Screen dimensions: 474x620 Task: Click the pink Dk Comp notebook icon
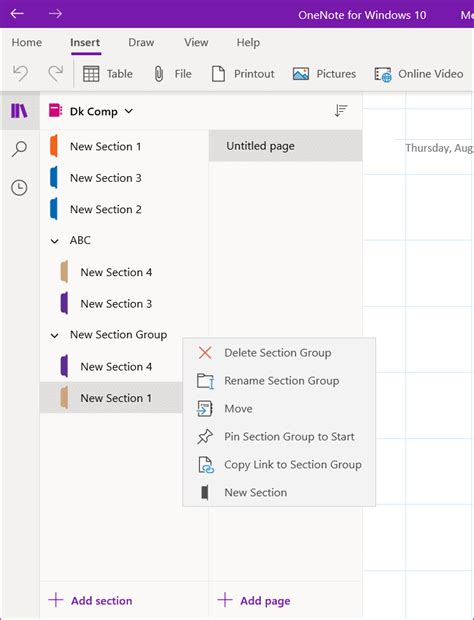(x=55, y=111)
